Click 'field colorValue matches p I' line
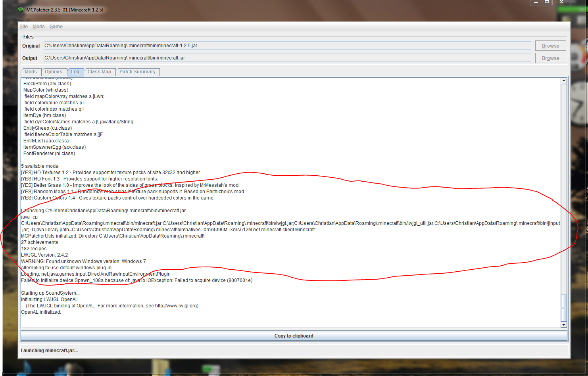Image resolution: width=588 pixels, height=376 pixels. coord(54,103)
